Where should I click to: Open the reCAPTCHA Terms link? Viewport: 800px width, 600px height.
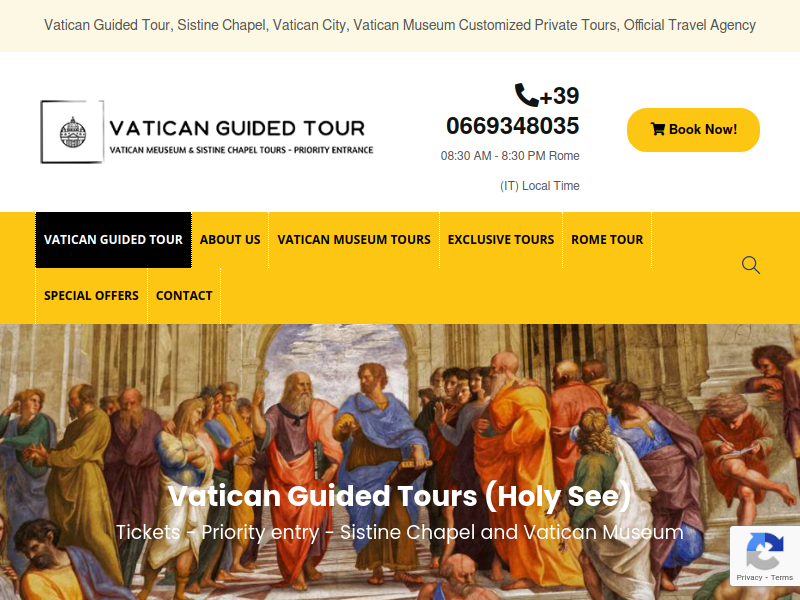pos(782,578)
